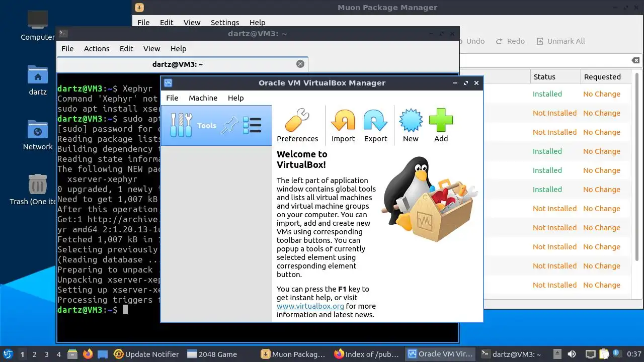Switch to Muon Package taskbar entry
This screenshot has width=644, height=362.
coord(294,354)
